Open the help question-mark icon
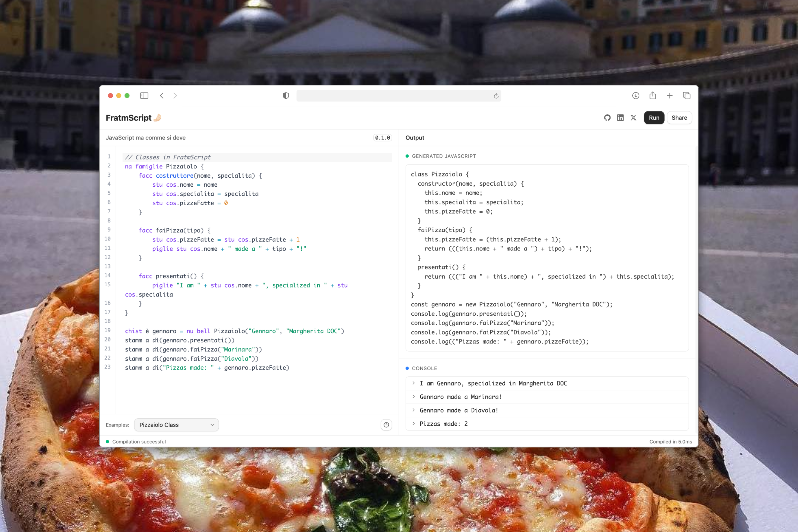 [386, 425]
